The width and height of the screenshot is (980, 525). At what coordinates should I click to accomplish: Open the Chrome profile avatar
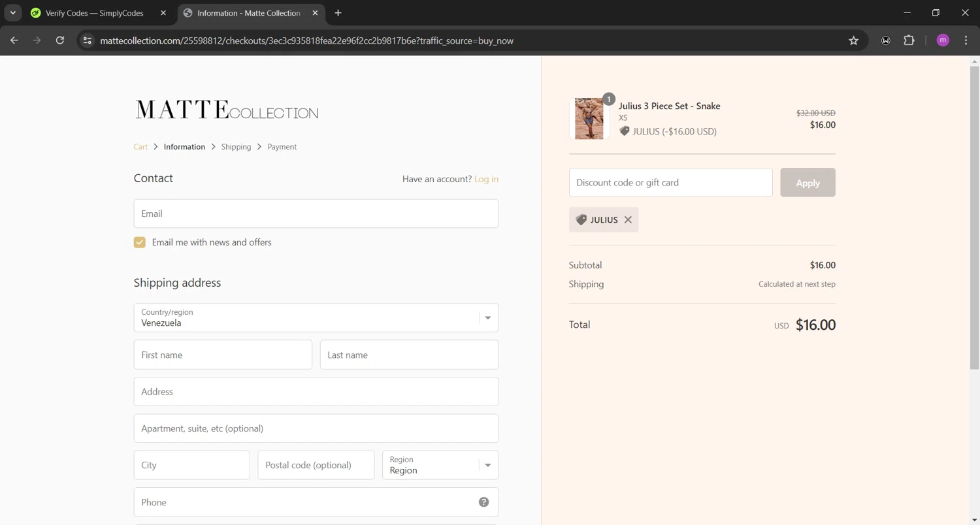click(x=943, y=40)
